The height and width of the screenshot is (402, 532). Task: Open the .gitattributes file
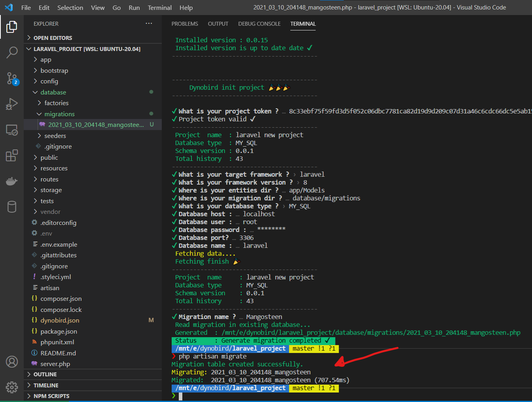(x=93, y=255)
